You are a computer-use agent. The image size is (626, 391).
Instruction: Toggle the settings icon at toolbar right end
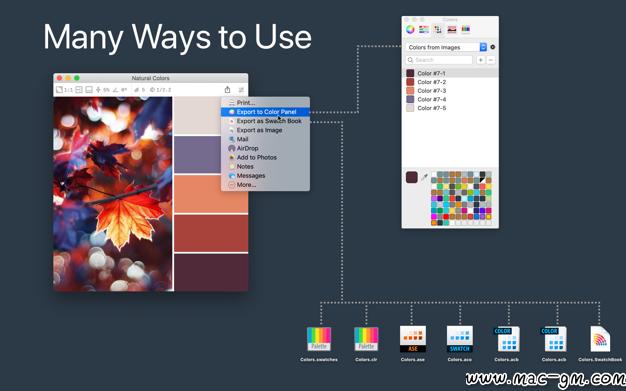pyautogui.click(x=241, y=89)
